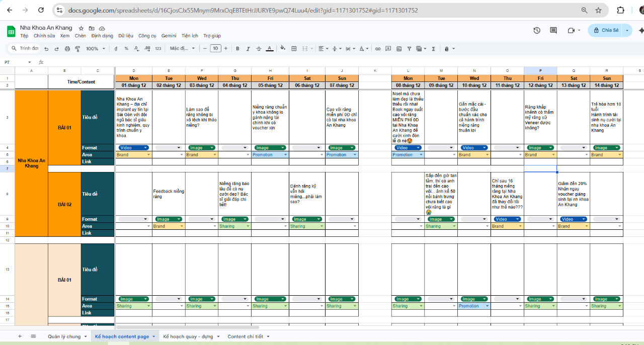Viewport: 644px width, 345px height.
Task: Open the text color picker
Action: pos(269,49)
